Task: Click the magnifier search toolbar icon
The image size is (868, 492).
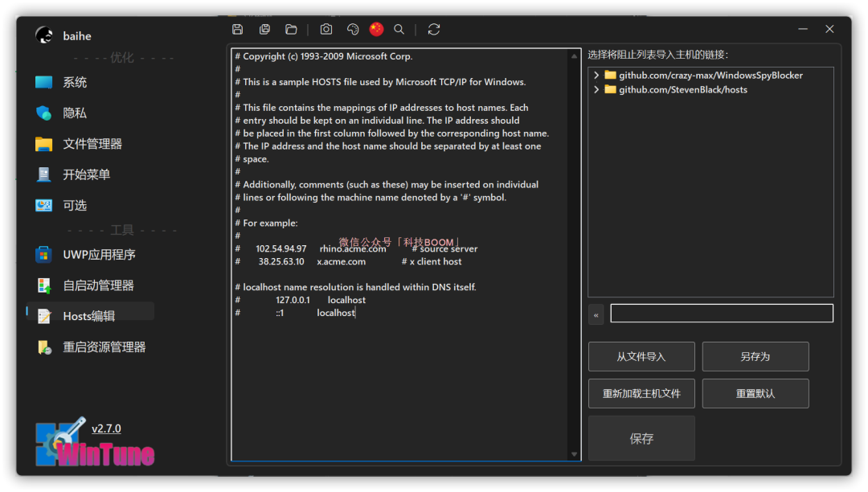Action: click(399, 29)
